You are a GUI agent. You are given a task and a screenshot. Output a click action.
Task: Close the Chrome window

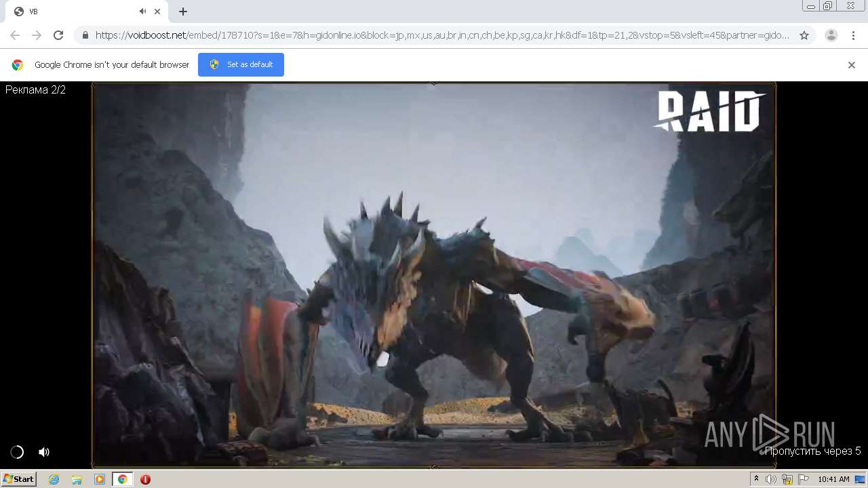pyautogui.click(x=850, y=6)
